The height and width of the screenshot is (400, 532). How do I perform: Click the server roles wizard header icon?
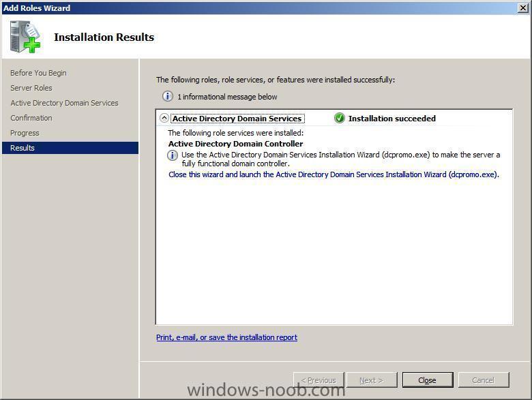pos(25,37)
